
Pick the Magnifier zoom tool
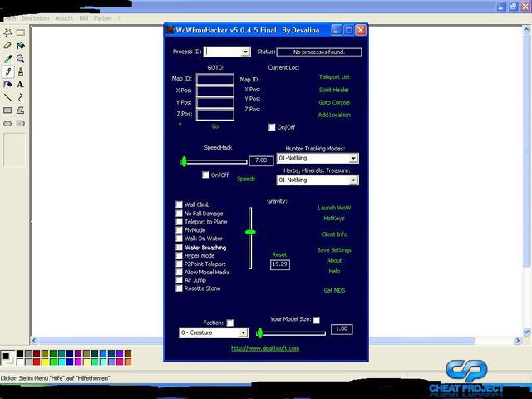click(20, 59)
